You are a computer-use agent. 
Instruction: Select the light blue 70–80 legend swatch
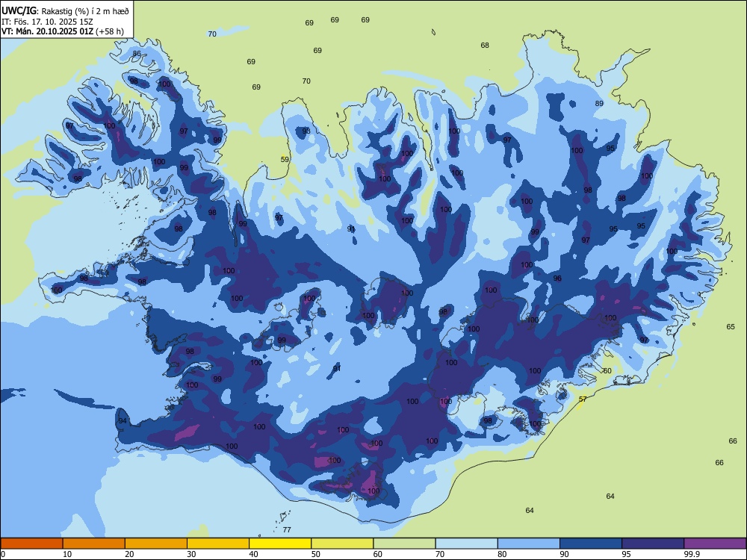pyautogui.click(x=466, y=544)
